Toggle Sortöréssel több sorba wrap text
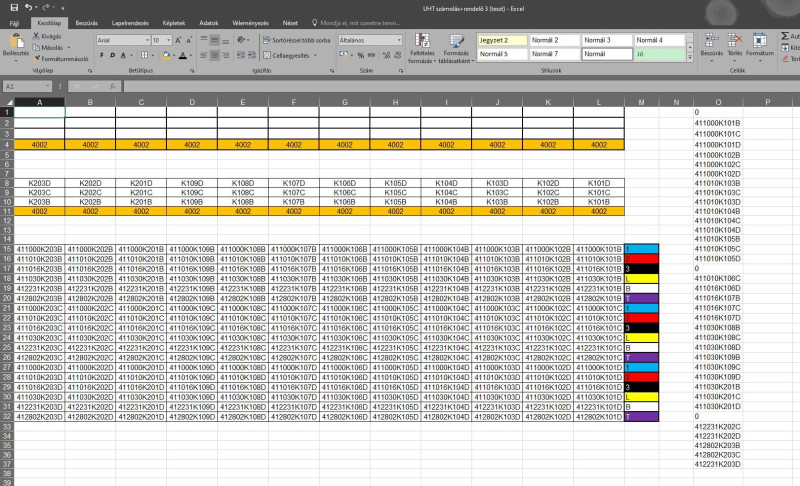This screenshot has width=800, height=486. click(297, 40)
